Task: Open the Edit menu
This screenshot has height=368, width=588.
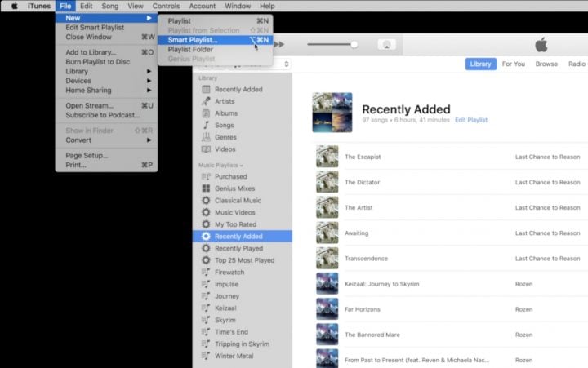Action: tap(87, 6)
